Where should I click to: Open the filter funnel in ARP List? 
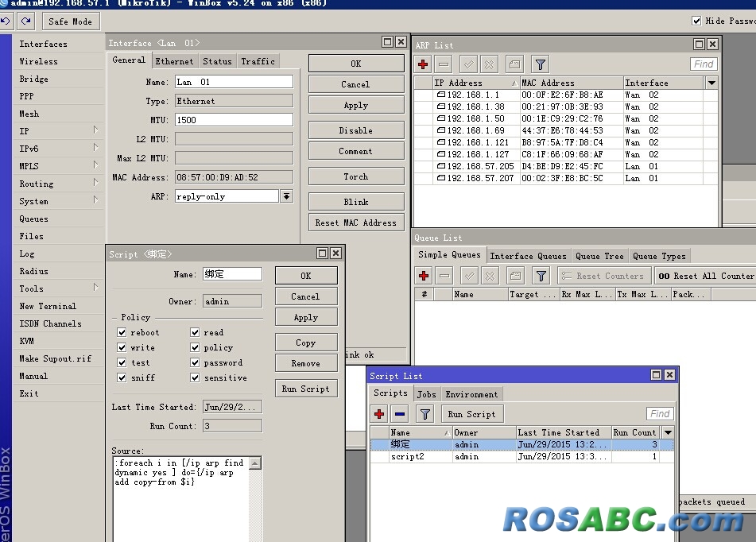pyautogui.click(x=541, y=64)
